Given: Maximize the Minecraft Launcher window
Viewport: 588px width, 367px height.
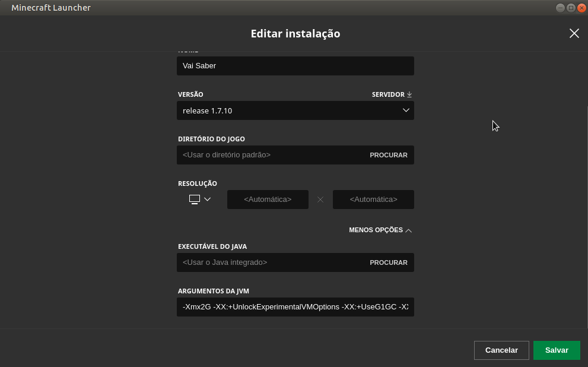Looking at the screenshot, I should (571, 8).
